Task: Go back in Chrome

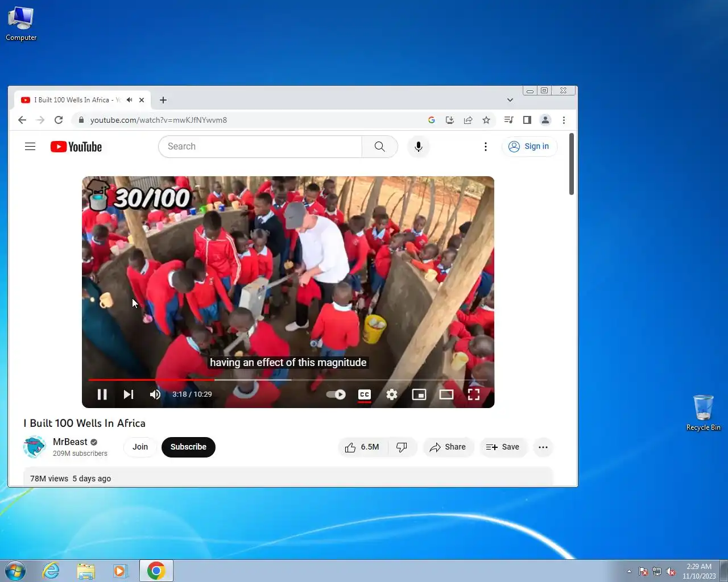Action: click(x=22, y=120)
